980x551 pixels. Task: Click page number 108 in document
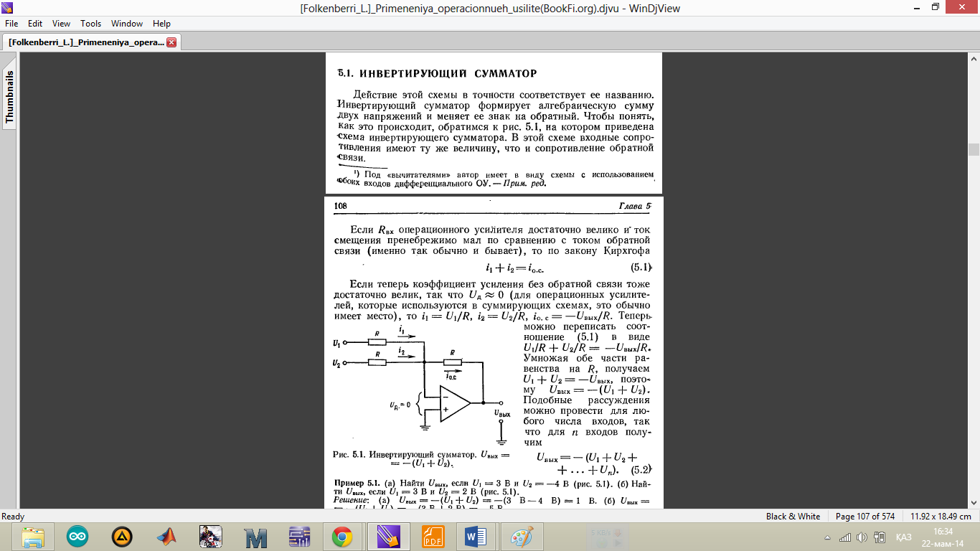(x=341, y=207)
